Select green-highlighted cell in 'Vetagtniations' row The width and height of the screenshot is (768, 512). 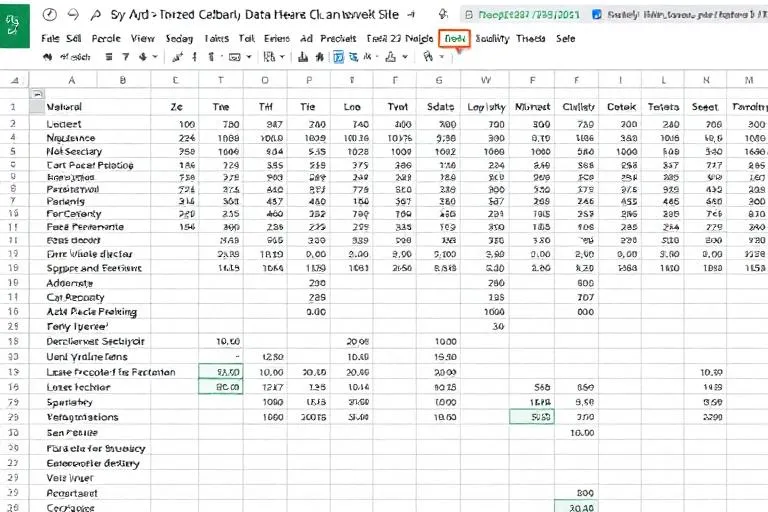click(532, 417)
